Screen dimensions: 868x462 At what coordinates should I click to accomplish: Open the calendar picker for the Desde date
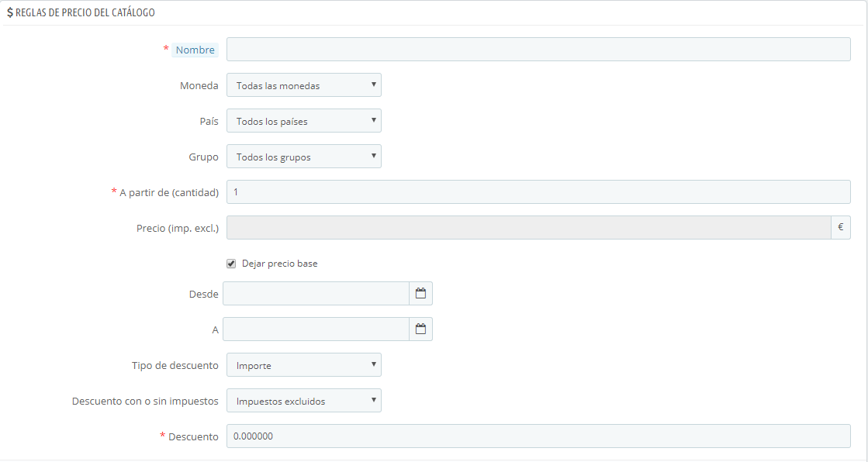click(x=420, y=293)
